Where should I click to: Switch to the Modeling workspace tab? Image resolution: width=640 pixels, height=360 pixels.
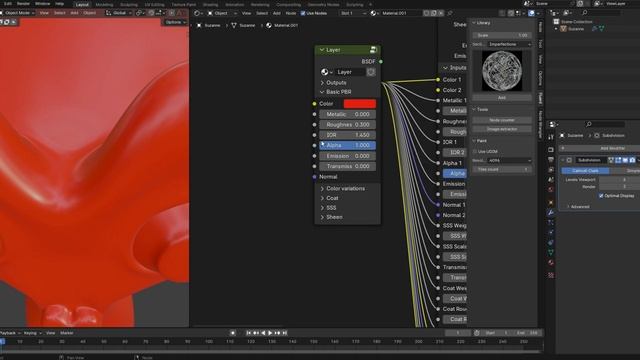click(x=104, y=4)
